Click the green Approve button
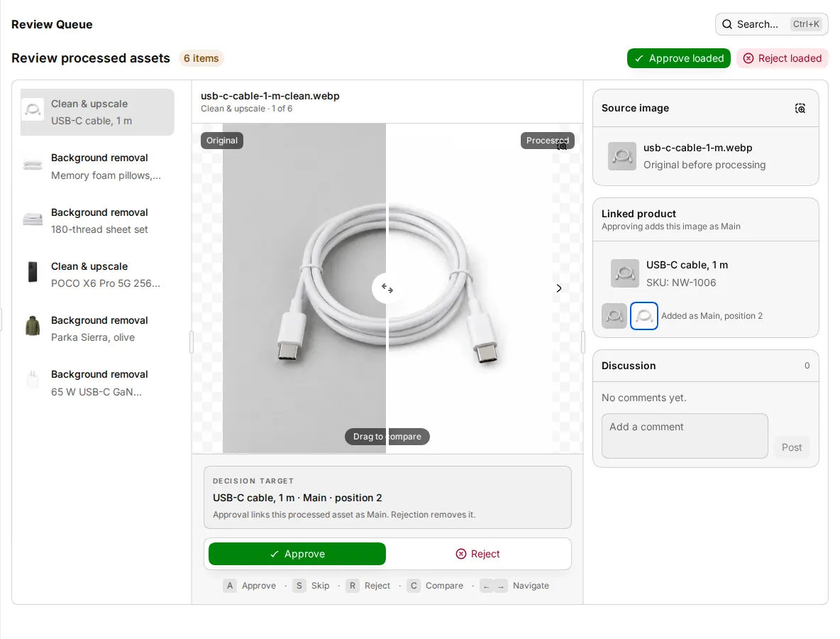The image size is (840, 639). [297, 554]
